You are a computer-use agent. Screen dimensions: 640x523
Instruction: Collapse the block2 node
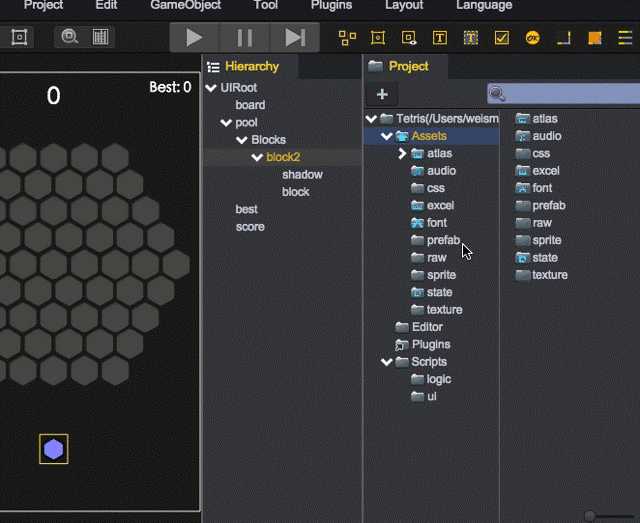(x=257, y=157)
